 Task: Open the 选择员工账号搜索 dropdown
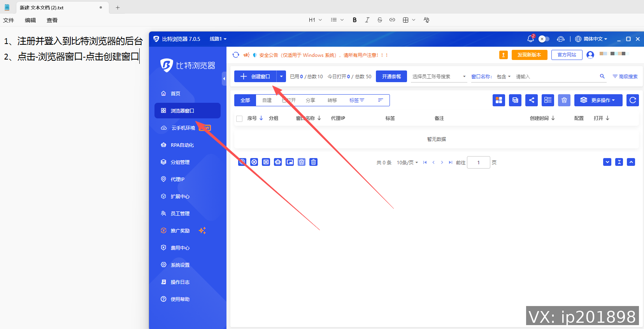[x=439, y=76]
